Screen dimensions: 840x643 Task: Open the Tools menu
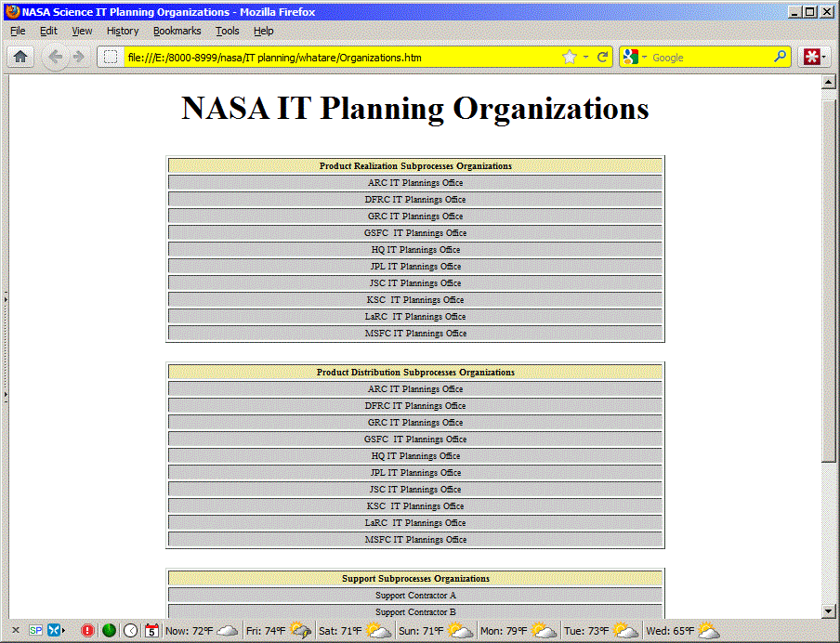click(227, 31)
